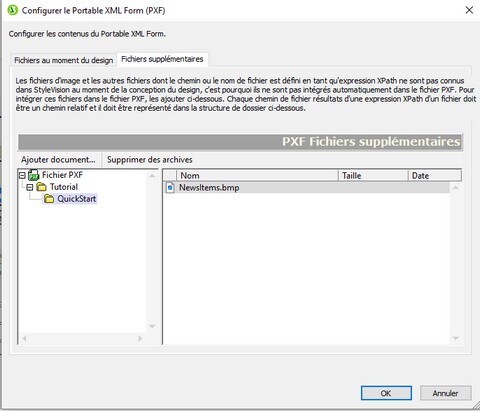Click tree panel horizontal scroll right arrow
480x411 pixels.
coord(140,338)
